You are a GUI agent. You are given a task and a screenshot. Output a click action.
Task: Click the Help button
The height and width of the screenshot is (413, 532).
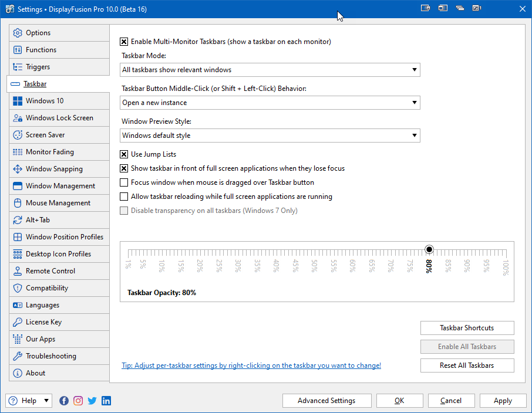[29, 401]
